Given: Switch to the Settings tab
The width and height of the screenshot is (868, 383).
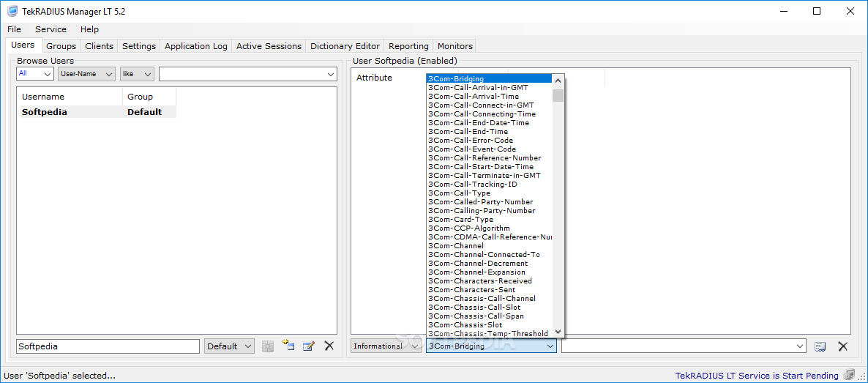Looking at the screenshot, I should coord(139,46).
